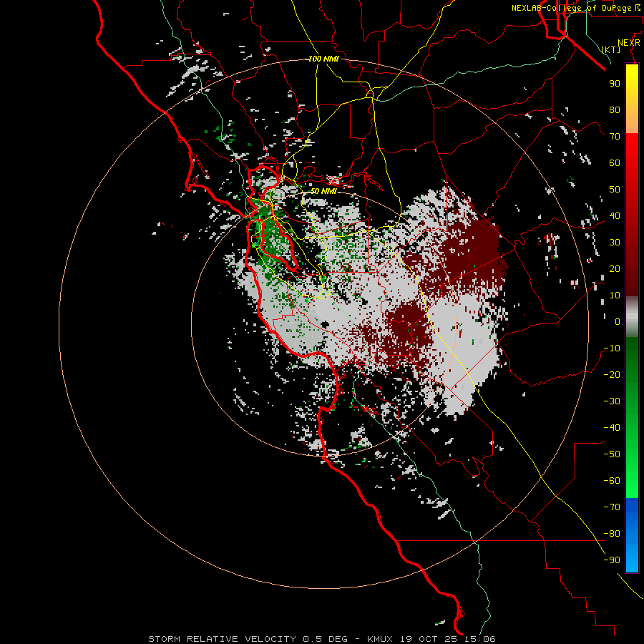Viewport: 644px width, 644px height.
Task: Select the positive 10 value on scale
Action: (615, 296)
